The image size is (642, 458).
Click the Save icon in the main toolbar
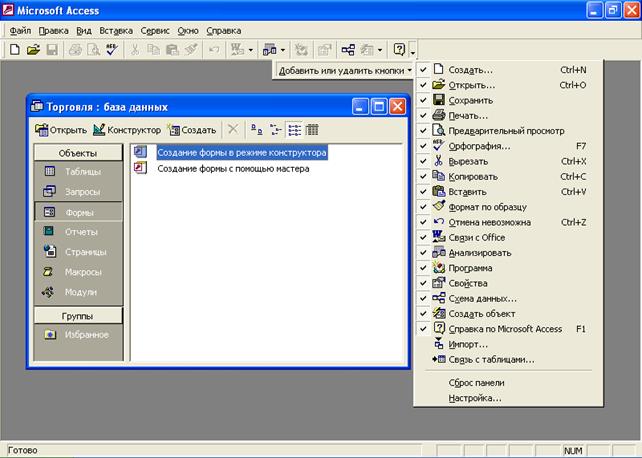[51, 49]
